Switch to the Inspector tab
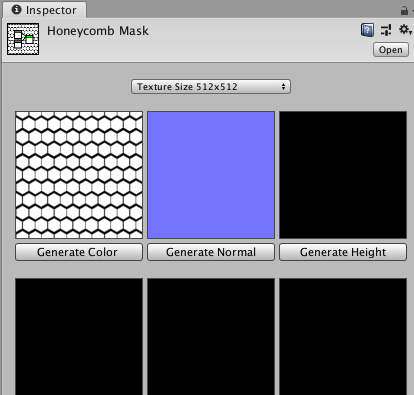The height and width of the screenshot is (395, 414). coord(44,10)
